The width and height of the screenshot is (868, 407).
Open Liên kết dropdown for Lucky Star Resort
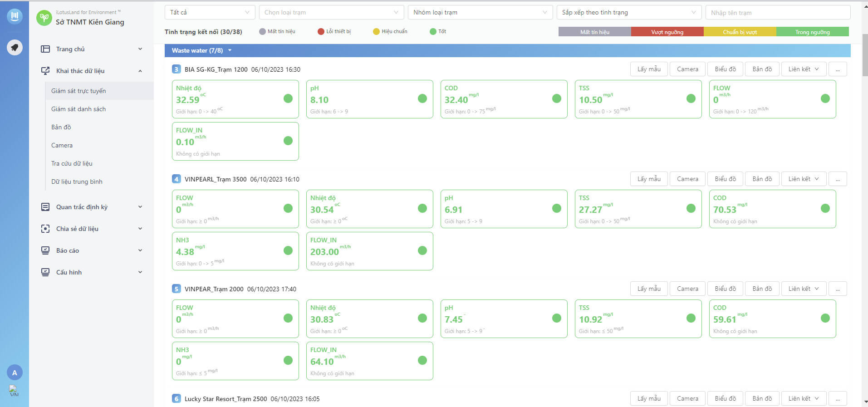click(x=803, y=398)
